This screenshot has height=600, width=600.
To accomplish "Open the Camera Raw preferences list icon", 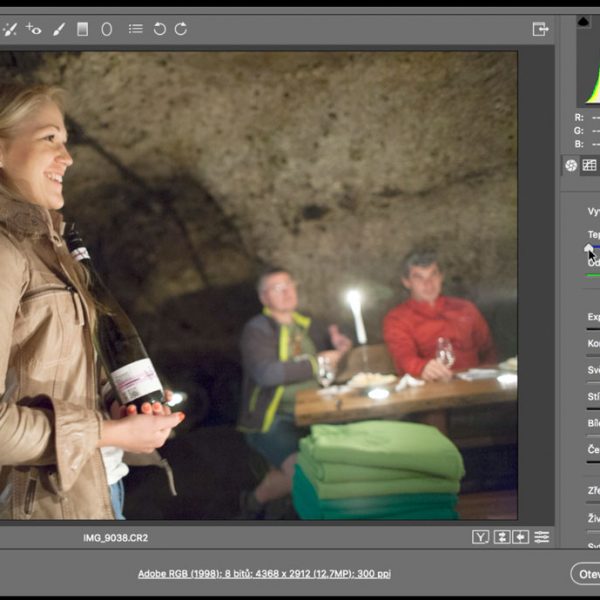I will 136,29.
